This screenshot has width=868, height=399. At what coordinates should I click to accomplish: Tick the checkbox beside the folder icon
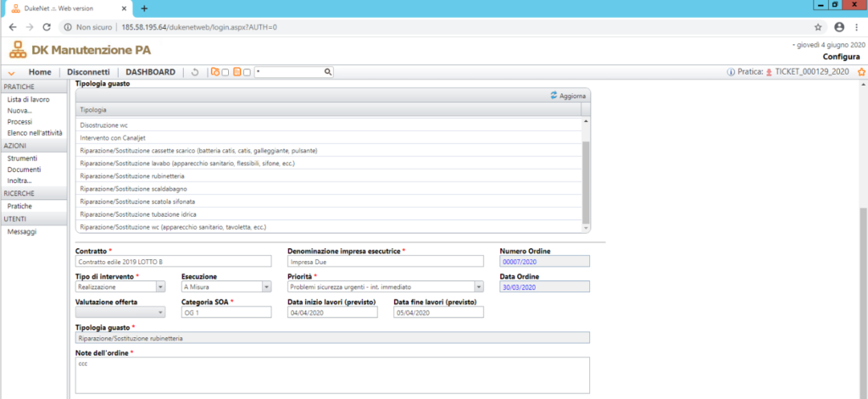pos(225,72)
